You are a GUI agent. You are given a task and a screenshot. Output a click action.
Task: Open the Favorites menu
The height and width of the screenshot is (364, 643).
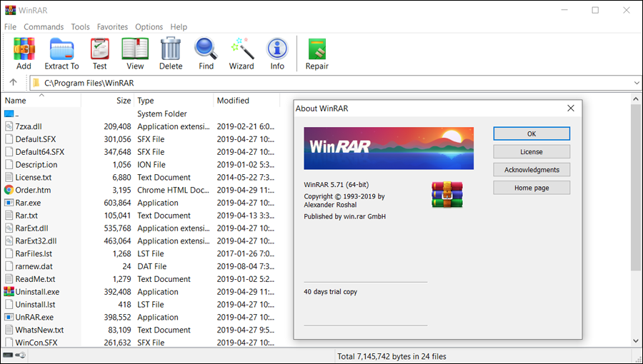point(112,26)
